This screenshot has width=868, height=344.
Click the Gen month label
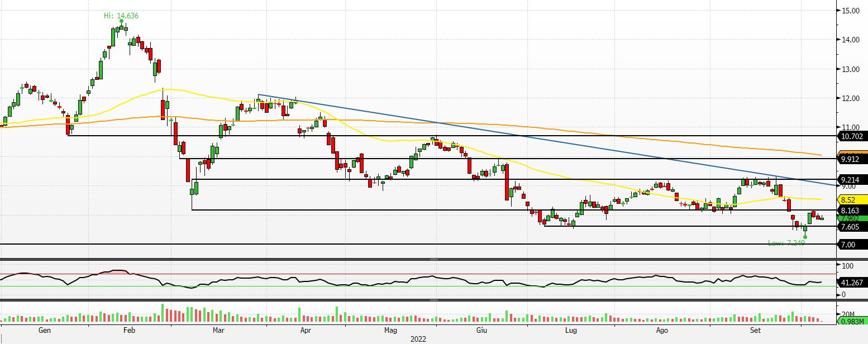(x=45, y=331)
